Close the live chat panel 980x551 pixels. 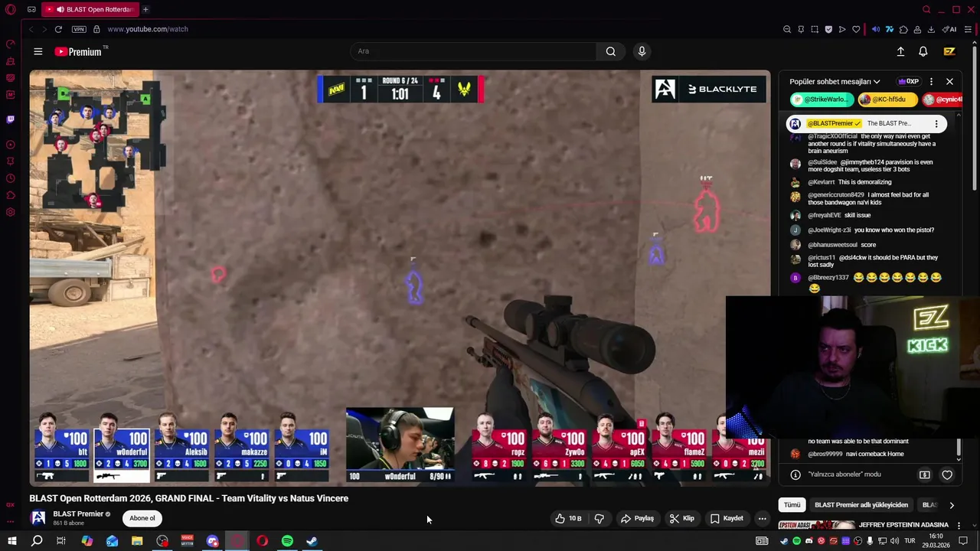(949, 82)
